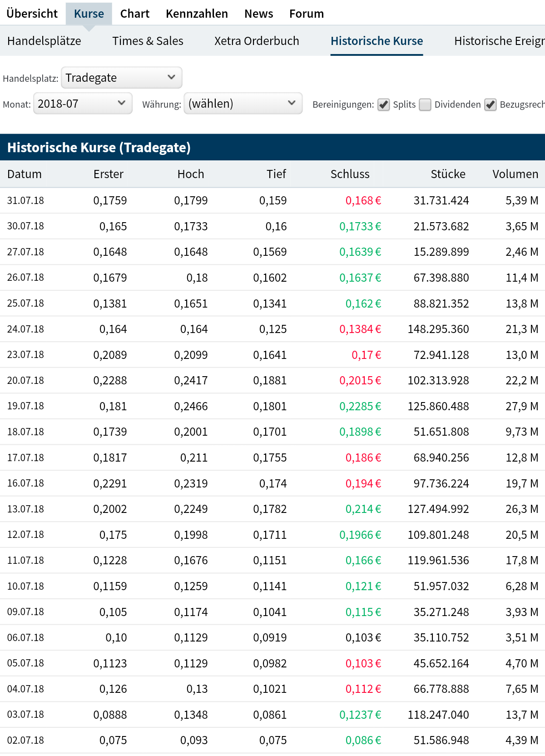545x756 pixels.
Task: Open the Chart tab
Action: pyautogui.click(x=135, y=14)
